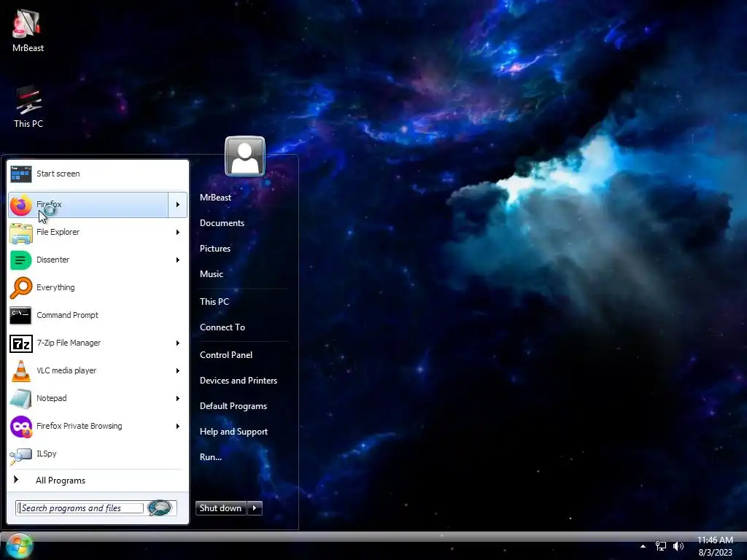The image size is (747, 560).
Task: Open the network tray icon
Action: [661, 546]
